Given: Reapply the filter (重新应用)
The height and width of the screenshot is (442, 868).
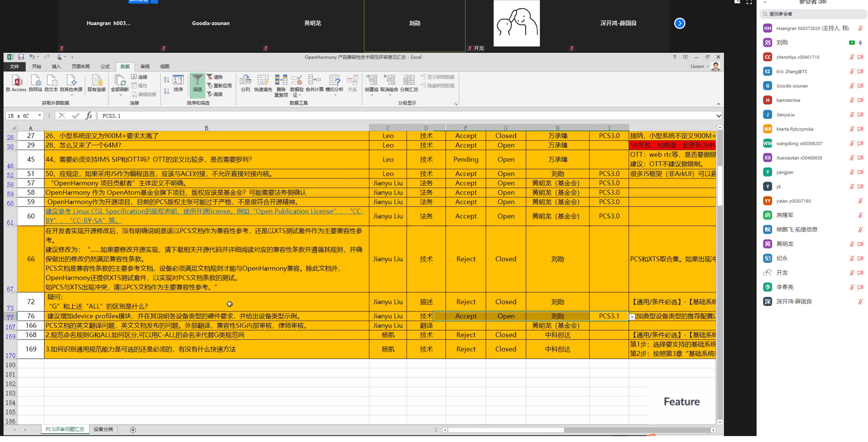Looking at the screenshot, I should [x=219, y=86].
